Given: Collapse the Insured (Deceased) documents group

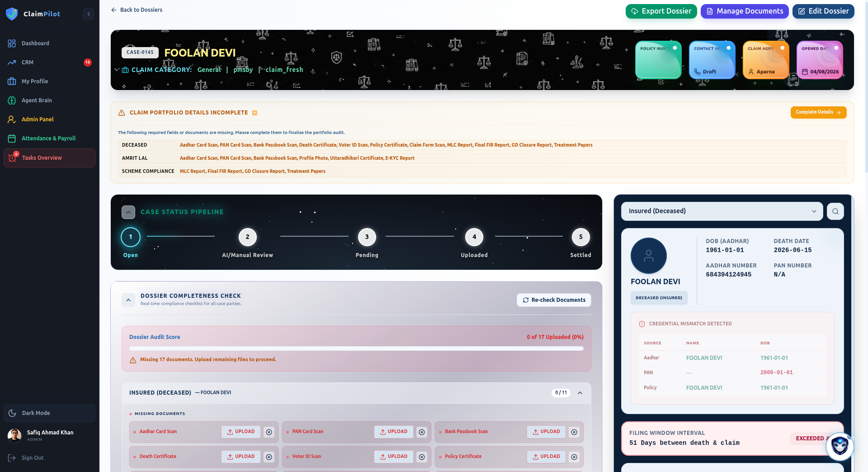Looking at the screenshot, I should click(580, 393).
